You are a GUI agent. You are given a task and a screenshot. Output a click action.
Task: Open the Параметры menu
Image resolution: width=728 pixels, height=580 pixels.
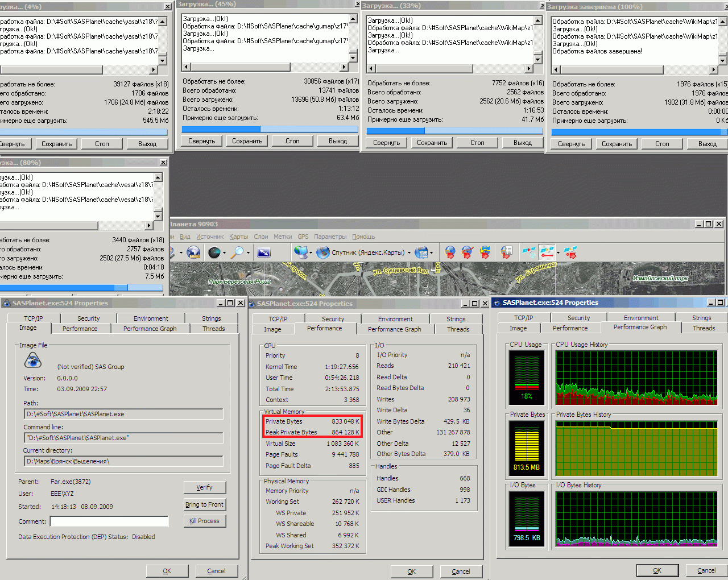(330, 237)
